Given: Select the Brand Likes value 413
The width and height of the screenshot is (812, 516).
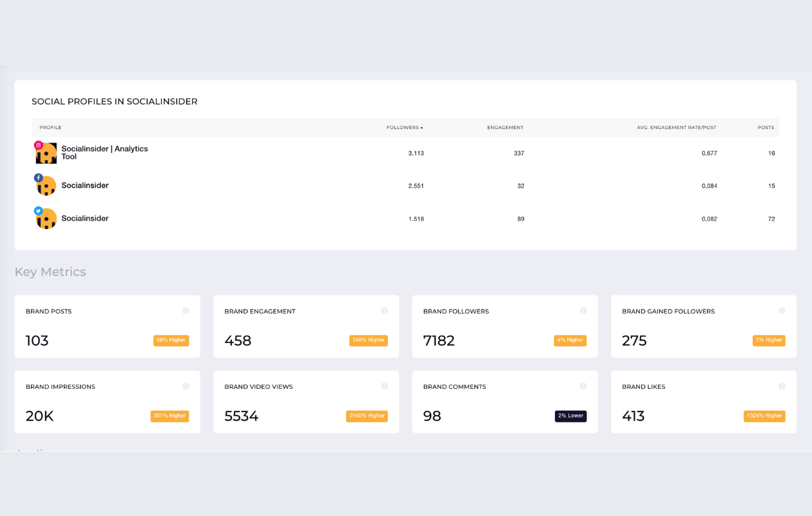Looking at the screenshot, I should (x=633, y=416).
